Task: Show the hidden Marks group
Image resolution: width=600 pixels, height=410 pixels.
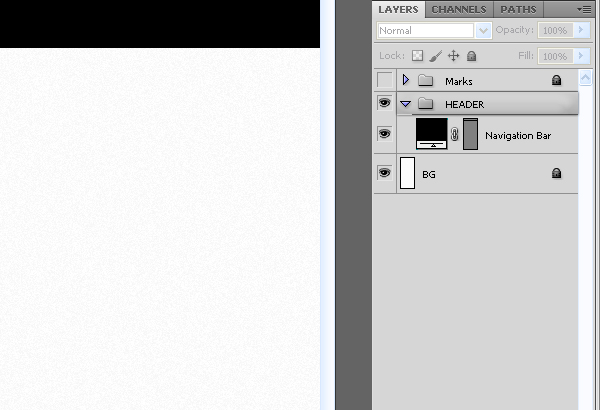Action: point(385,80)
